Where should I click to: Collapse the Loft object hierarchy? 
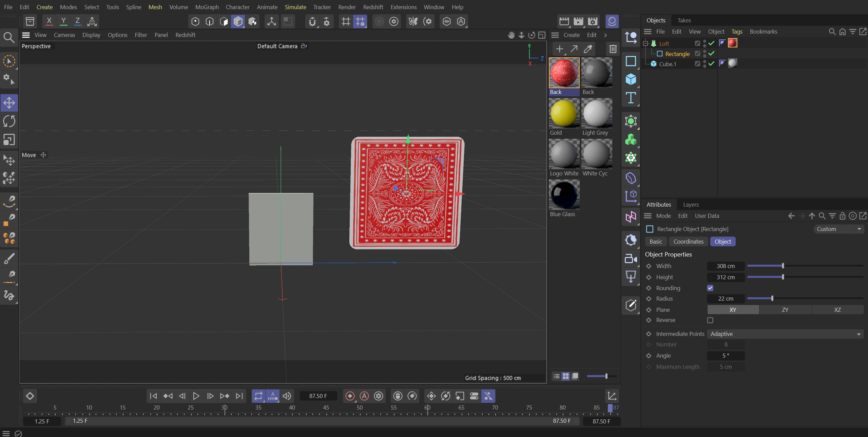pos(645,43)
